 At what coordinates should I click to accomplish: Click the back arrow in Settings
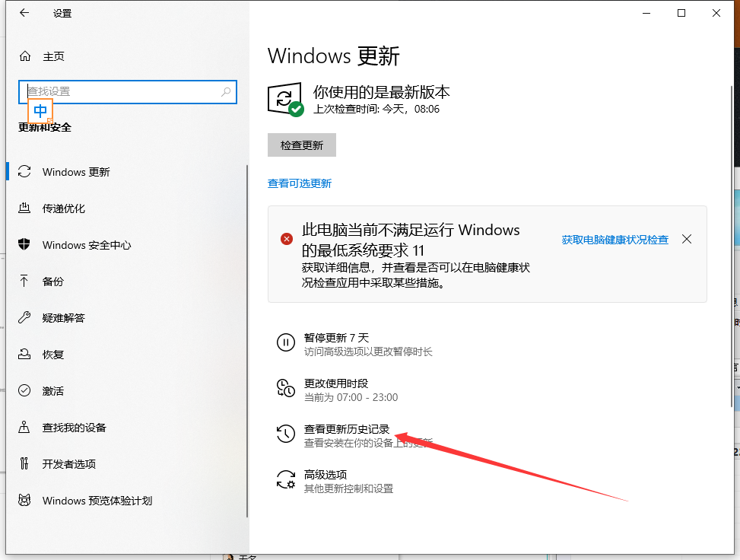(24, 13)
